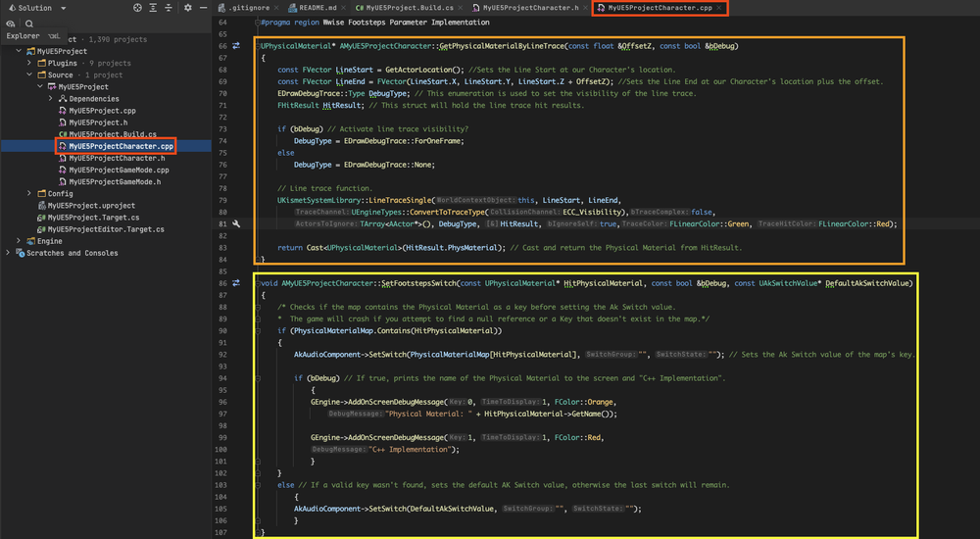Close the MyUE5ProjectCharacter.cpp tab
The width and height of the screenshot is (980, 539).
719,8
